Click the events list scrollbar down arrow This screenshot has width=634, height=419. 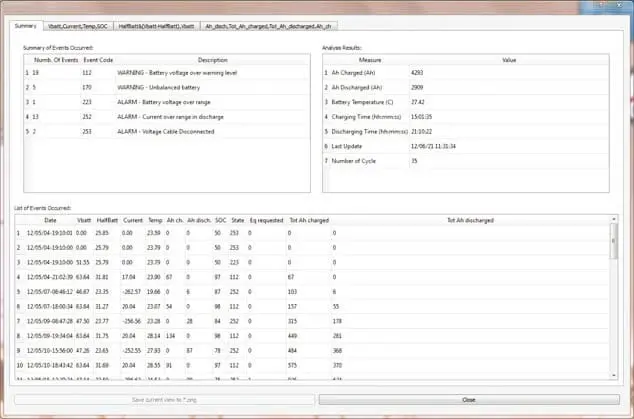(614, 375)
